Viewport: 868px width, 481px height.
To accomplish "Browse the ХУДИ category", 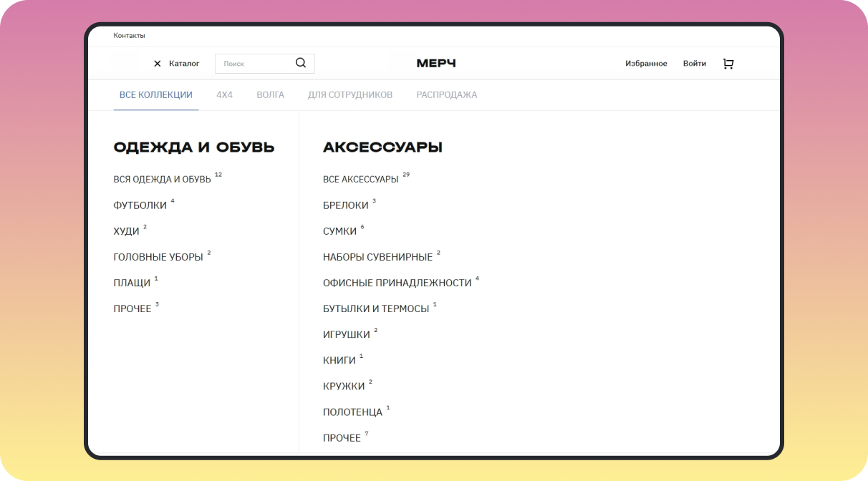I will pyautogui.click(x=126, y=231).
